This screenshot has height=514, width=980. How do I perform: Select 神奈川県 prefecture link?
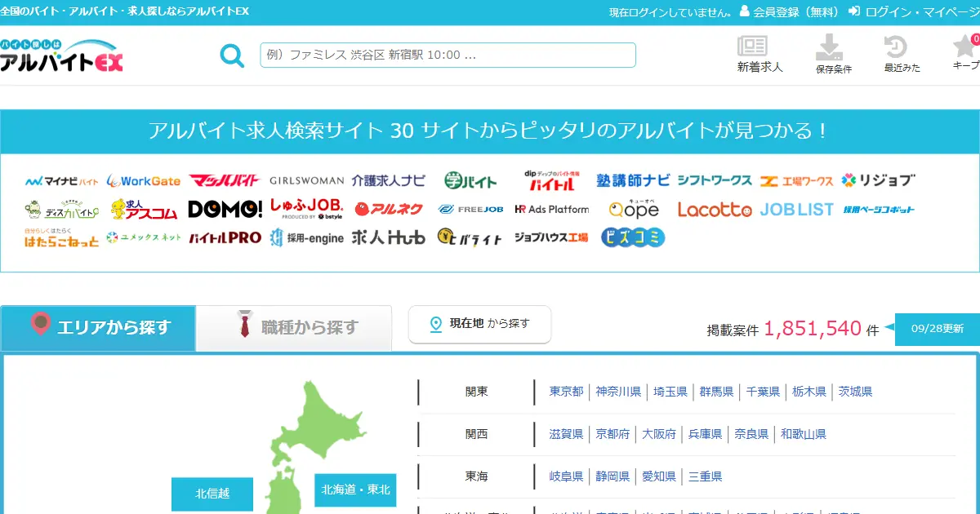click(618, 392)
